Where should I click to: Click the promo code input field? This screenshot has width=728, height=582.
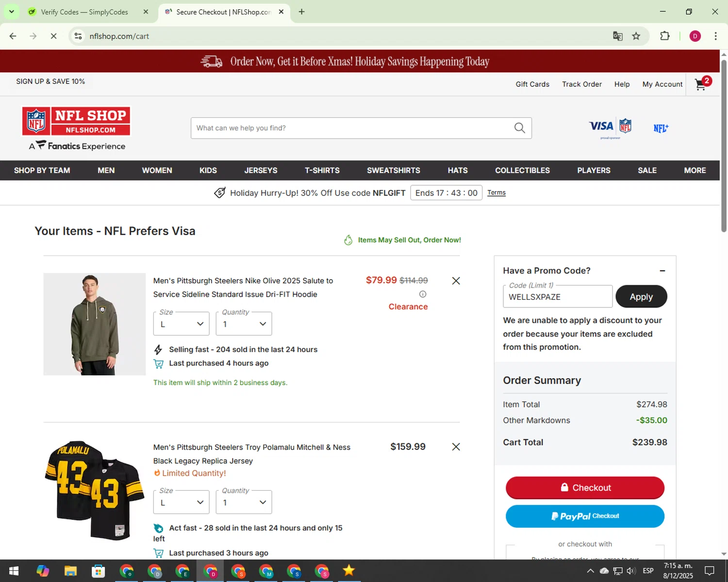click(558, 296)
